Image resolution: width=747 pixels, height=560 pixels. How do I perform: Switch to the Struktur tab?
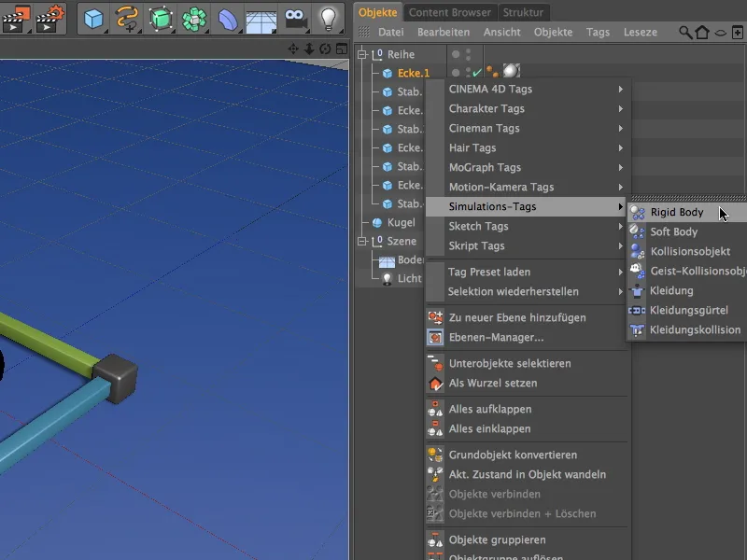[x=523, y=12]
